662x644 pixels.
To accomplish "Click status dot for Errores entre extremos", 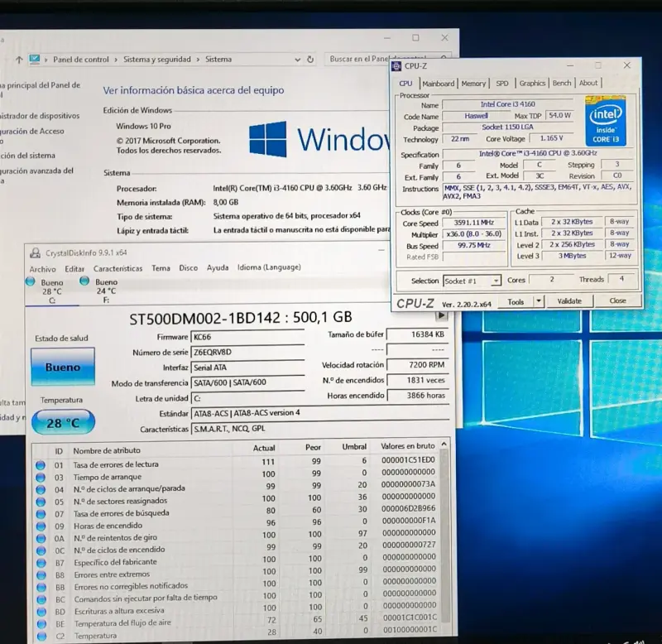I will point(41,574).
